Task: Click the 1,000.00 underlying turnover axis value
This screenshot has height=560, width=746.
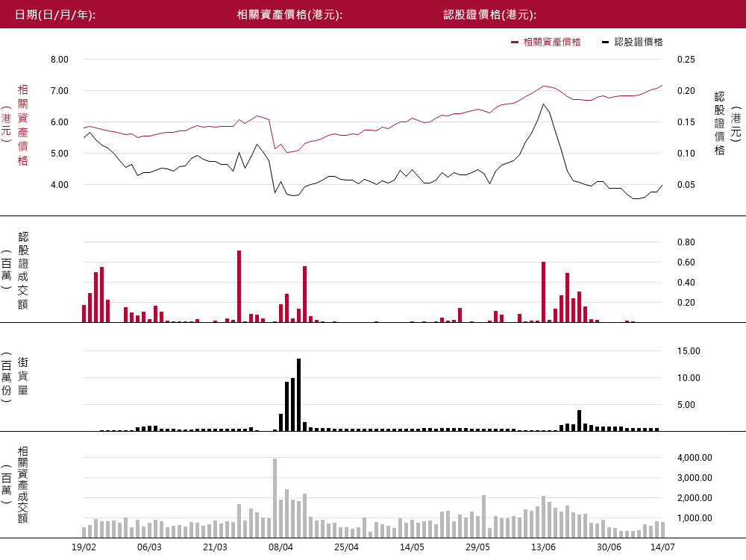Action: (695, 518)
